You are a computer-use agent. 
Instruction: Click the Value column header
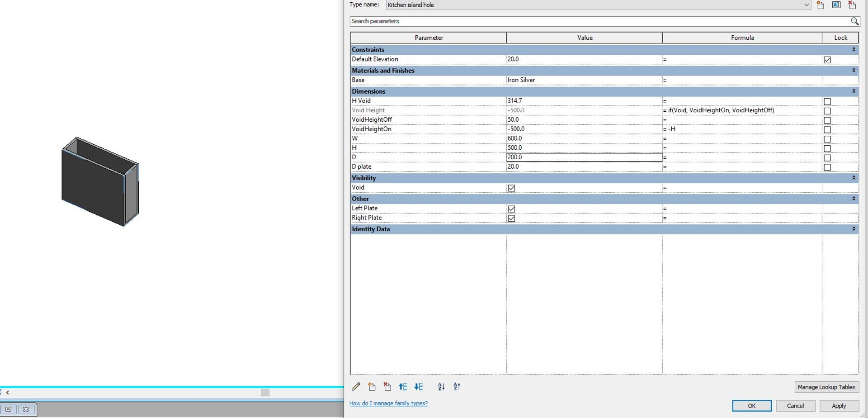coord(585,38)
